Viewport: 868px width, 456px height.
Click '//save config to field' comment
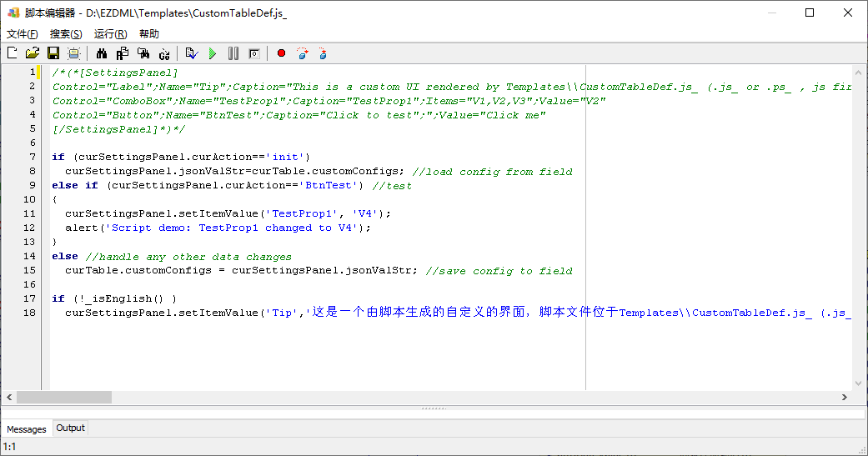coord(499,271)
